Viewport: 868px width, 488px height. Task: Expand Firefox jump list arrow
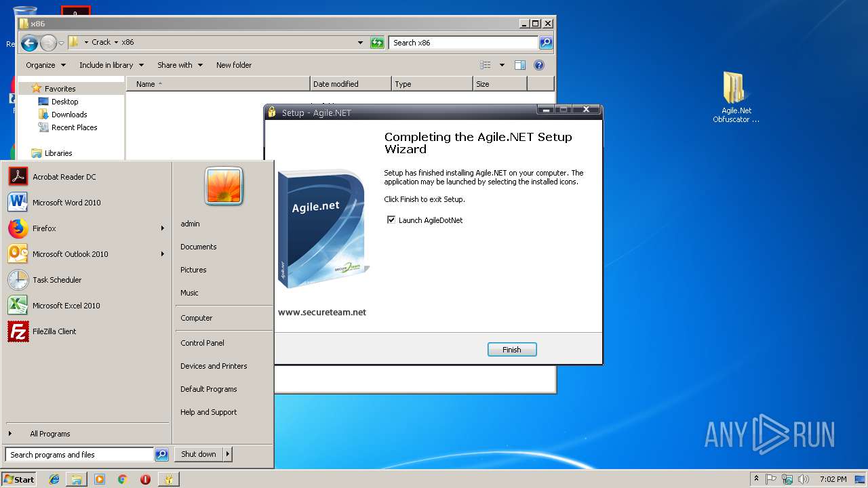click(163, 228)
